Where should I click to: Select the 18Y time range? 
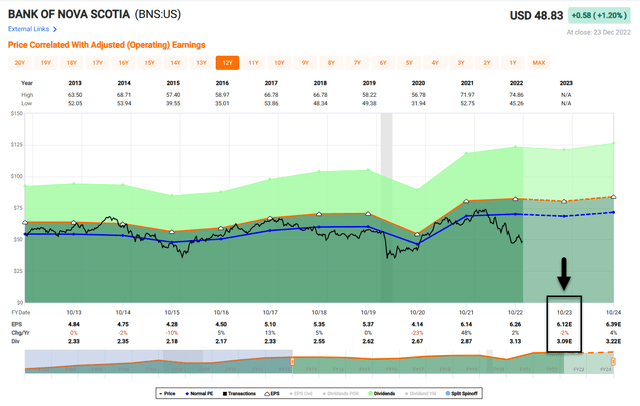coord(71,63)
